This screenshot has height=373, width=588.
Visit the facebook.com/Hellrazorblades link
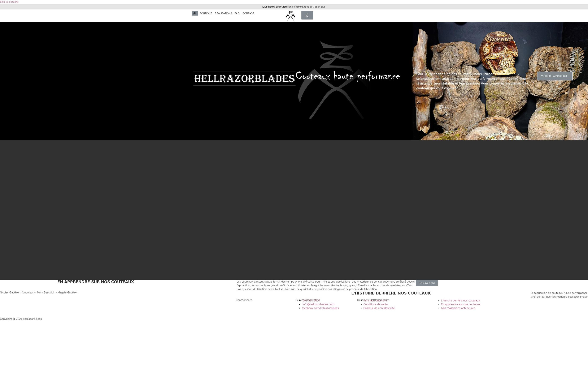(x=320, y=308)
